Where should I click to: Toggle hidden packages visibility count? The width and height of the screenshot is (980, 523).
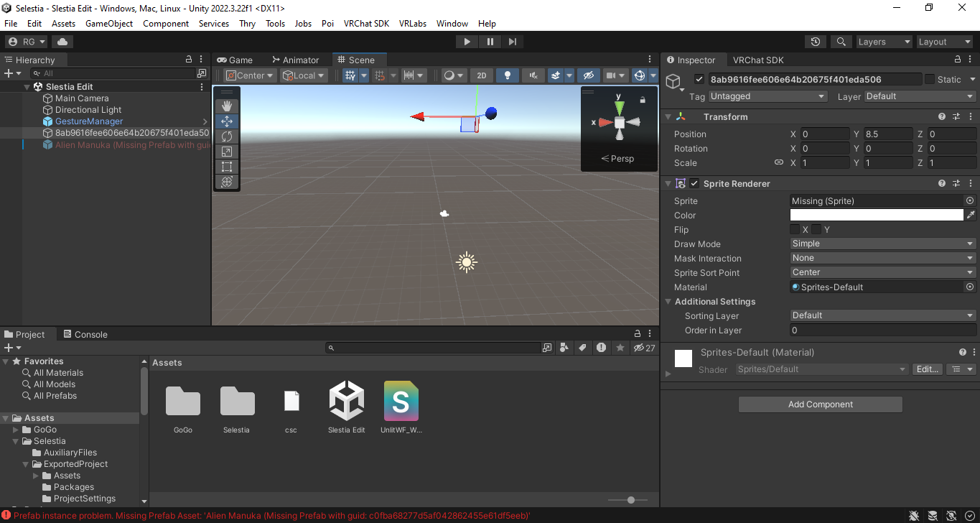point(644,348)
